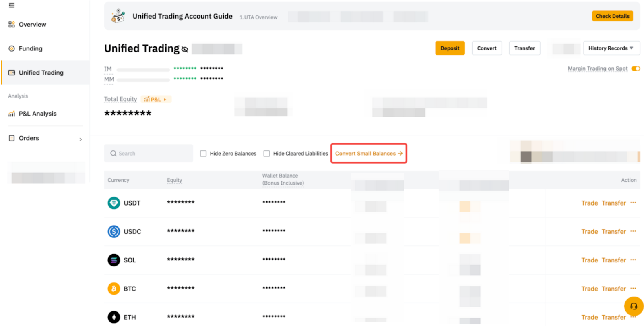Open the customer support headset icon
The image size is (644, 326).
pos(633,306)
